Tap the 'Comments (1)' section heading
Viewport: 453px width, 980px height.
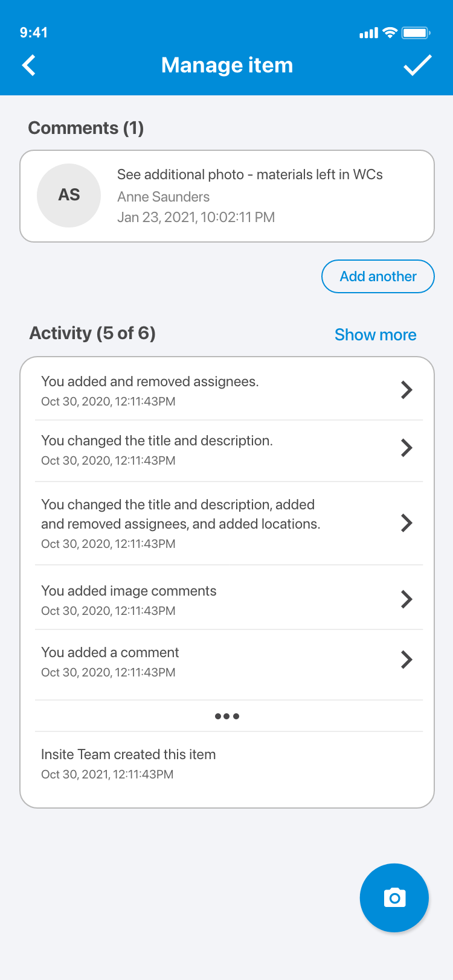coord(86,128)
